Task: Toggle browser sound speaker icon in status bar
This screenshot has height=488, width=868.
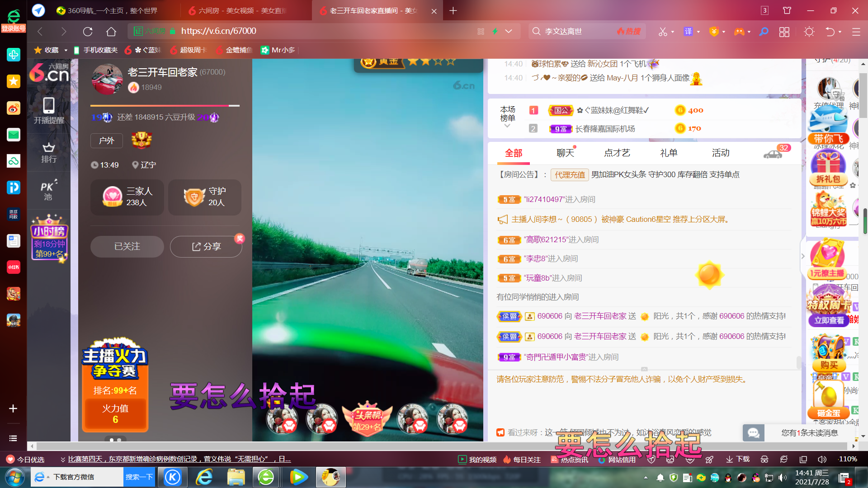Action: pos(822,459)
